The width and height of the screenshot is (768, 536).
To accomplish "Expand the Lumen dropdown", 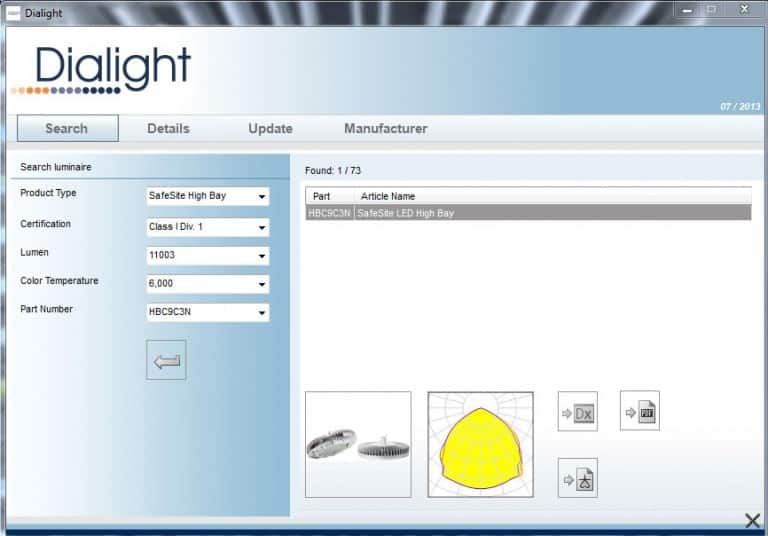I will (208, 256).
